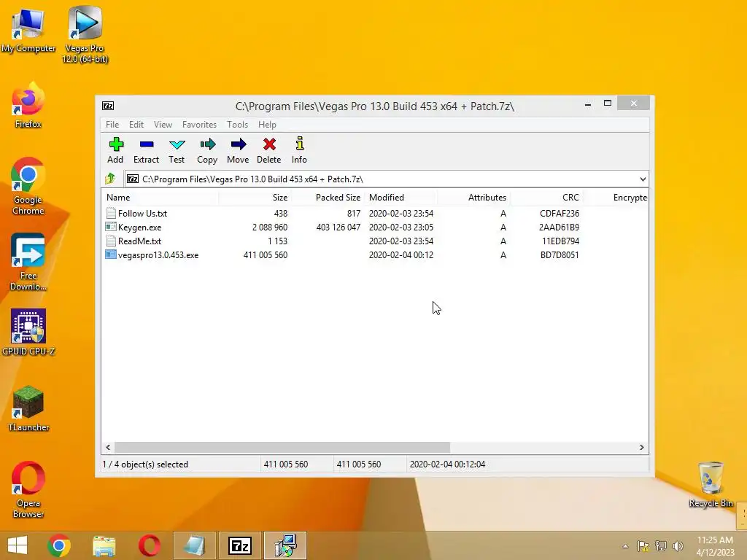Expand the address path dropdown
The height and width of the screenshot is (560, 747).
[x=643, y=179]
